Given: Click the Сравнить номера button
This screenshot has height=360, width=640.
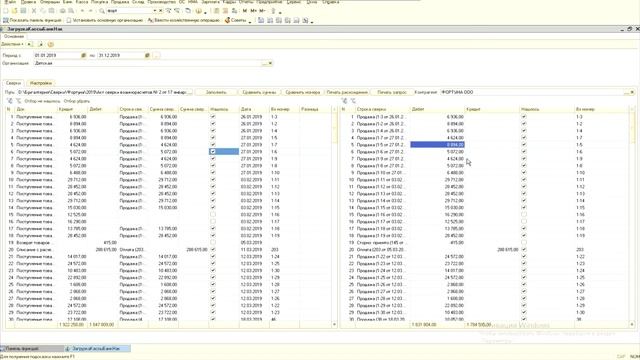Looking at the screenshot, I should coord(302,92).
